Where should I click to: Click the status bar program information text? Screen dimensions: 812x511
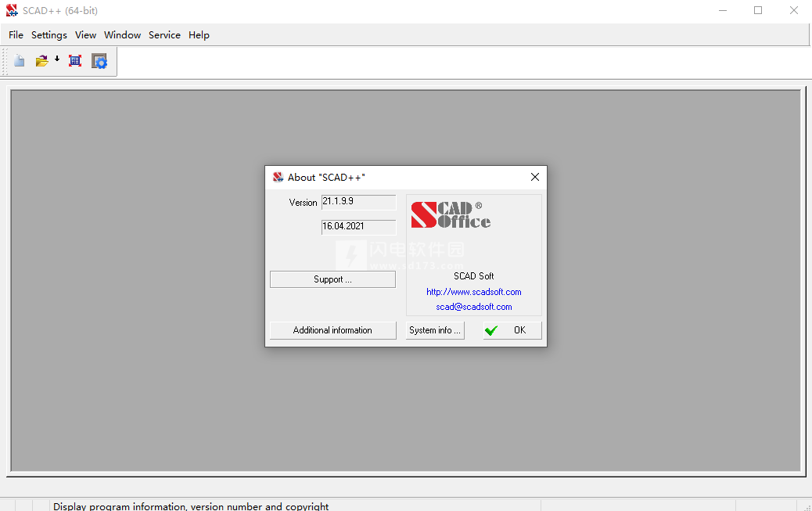point(191,506)
